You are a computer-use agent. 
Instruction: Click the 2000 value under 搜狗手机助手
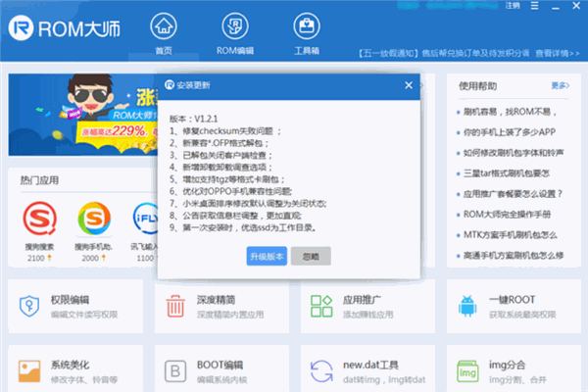pyautogui.click(x=90, y=258)
